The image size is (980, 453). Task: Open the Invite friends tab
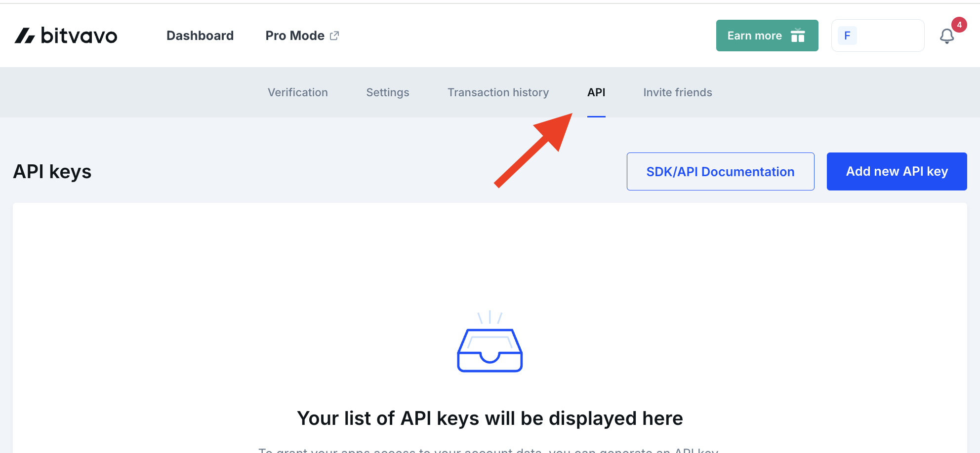[x=678, y=92]
